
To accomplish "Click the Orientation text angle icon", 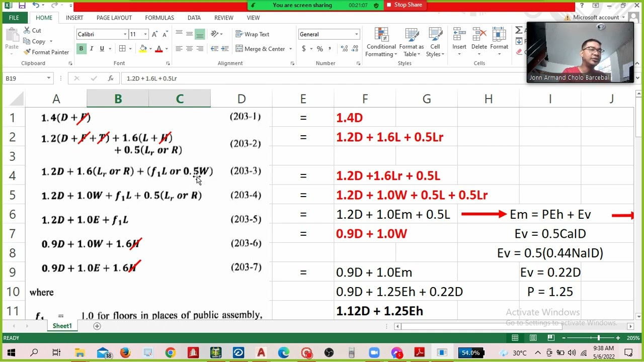I will click(x=215, y=34).
